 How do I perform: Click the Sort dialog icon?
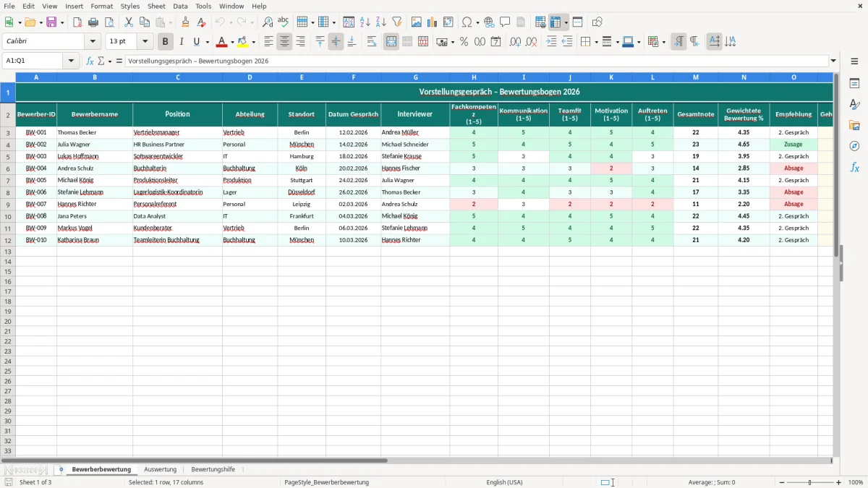coord(349,22)
